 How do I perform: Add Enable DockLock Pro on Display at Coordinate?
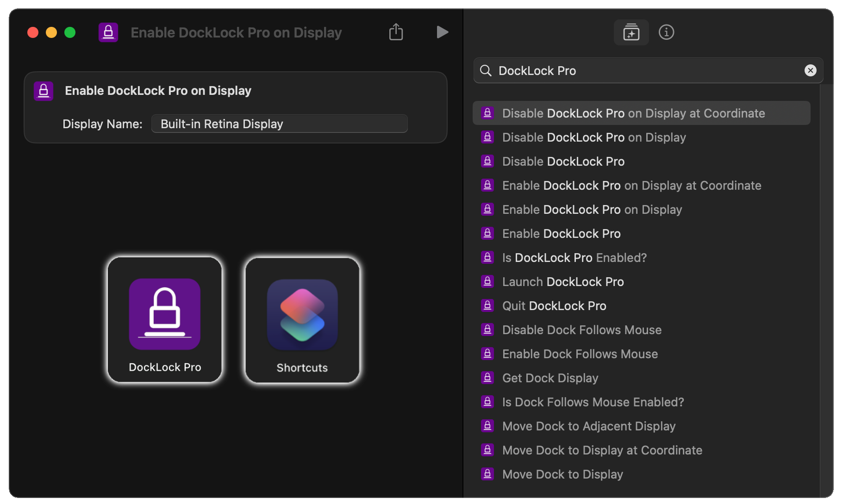tap(641, 185)
